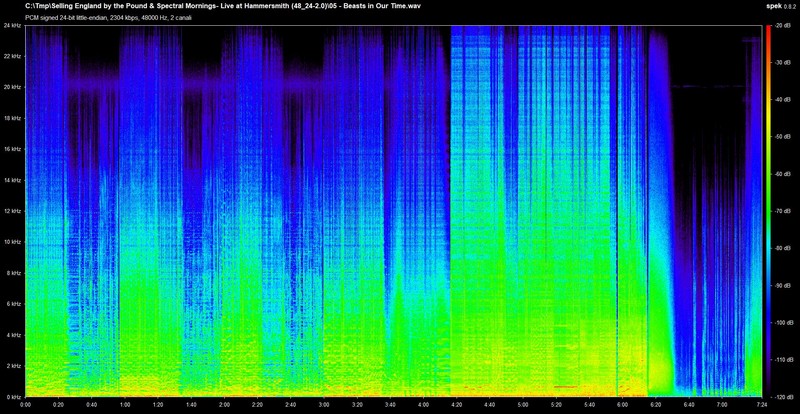Click the '-40 dB' scale label
Viewport: 800px width, 414px height.
pyautogui.click(x=781, y=100)
